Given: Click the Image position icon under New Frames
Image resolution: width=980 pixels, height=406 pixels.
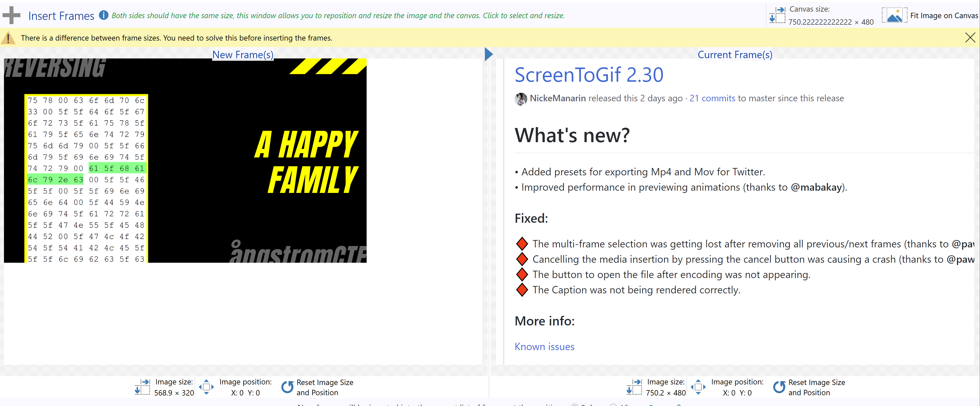Looking at the screenshot, I should point(207,387).
